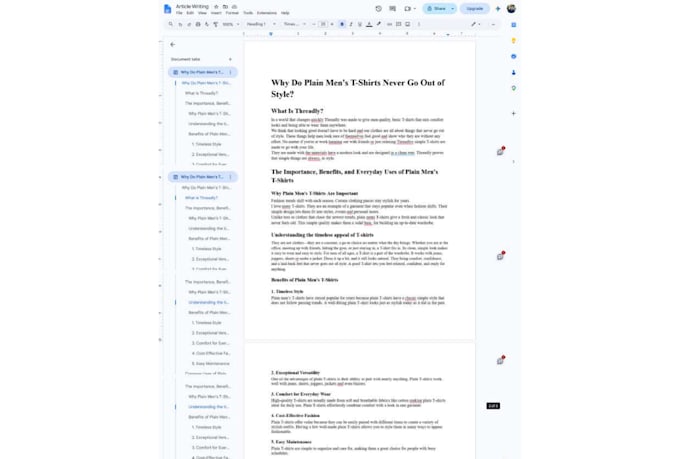Image resolution: width=680 pixels, height=459 pixels.
Task: Open Contacts in the side panel
Action: tap(513, 72)
